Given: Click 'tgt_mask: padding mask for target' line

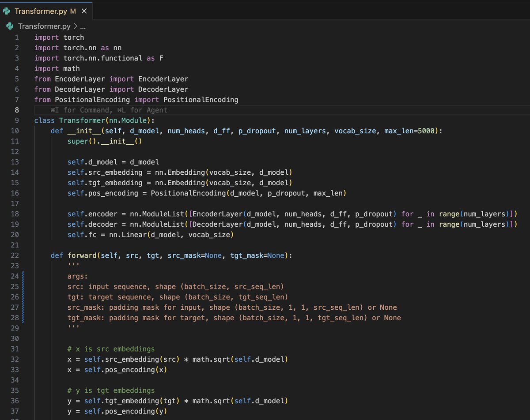Looking at the screenshot, I should pyautogui.click(x=234, y=318).
